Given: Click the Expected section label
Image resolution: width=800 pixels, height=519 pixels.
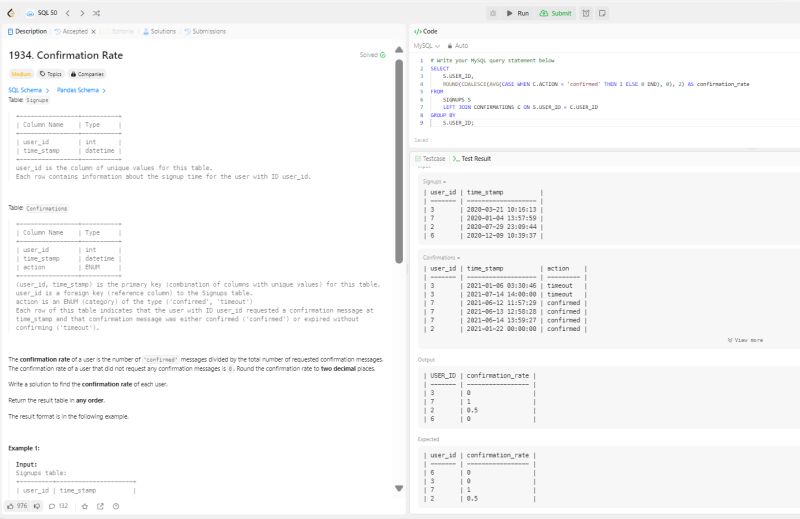Looking at the screenshot, I should pyautogui.click(x=428, y=439).
